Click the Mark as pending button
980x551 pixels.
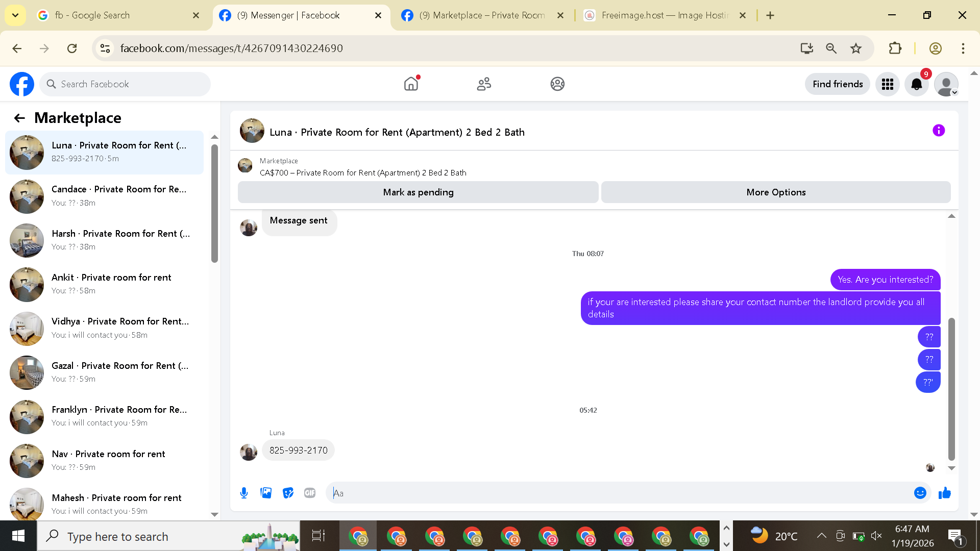[418, 192]
